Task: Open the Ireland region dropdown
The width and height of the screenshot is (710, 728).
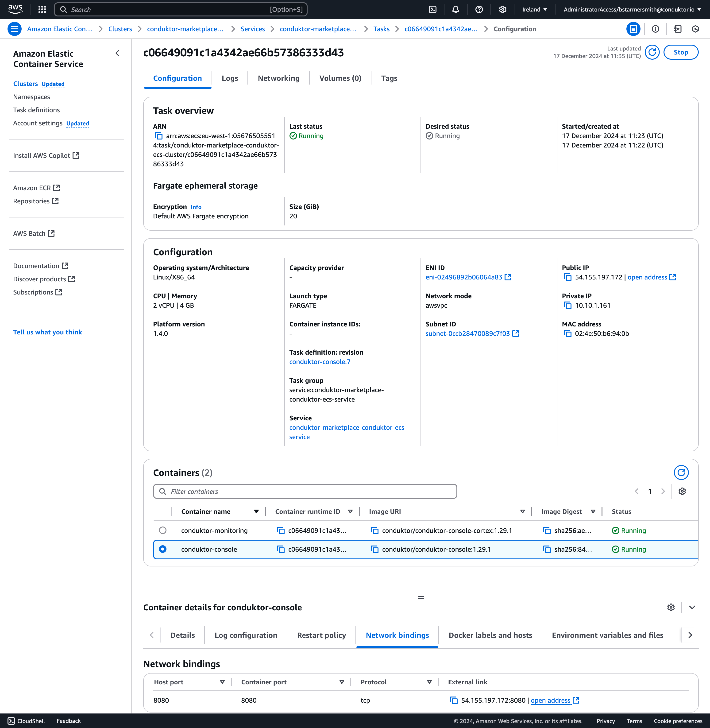Action: [x=534, y=9]
